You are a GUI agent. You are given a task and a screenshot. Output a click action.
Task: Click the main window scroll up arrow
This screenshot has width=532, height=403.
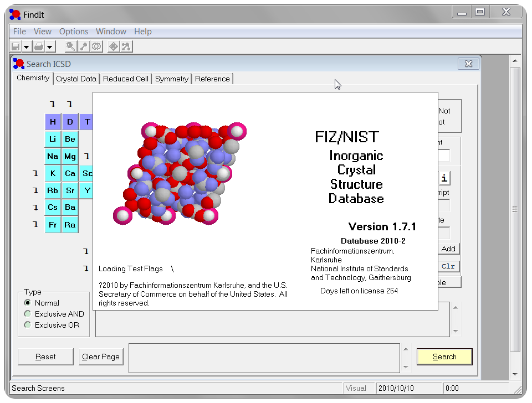tap(515, 61)
